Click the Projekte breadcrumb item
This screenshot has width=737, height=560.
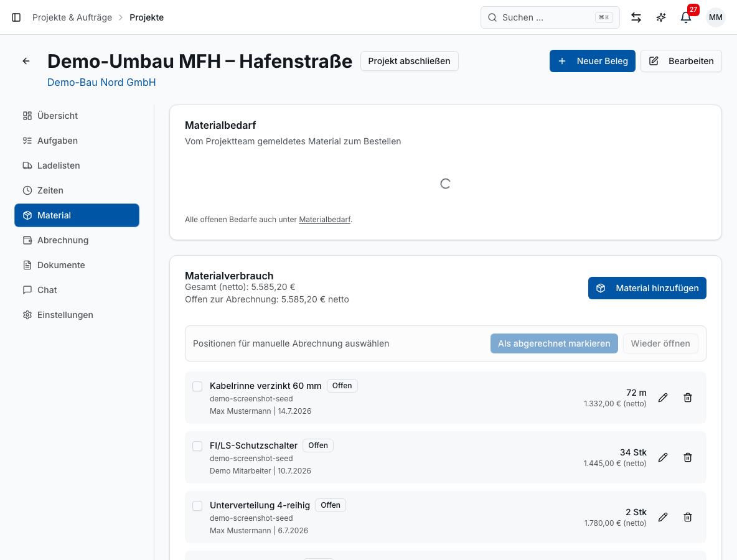[147, 17]
